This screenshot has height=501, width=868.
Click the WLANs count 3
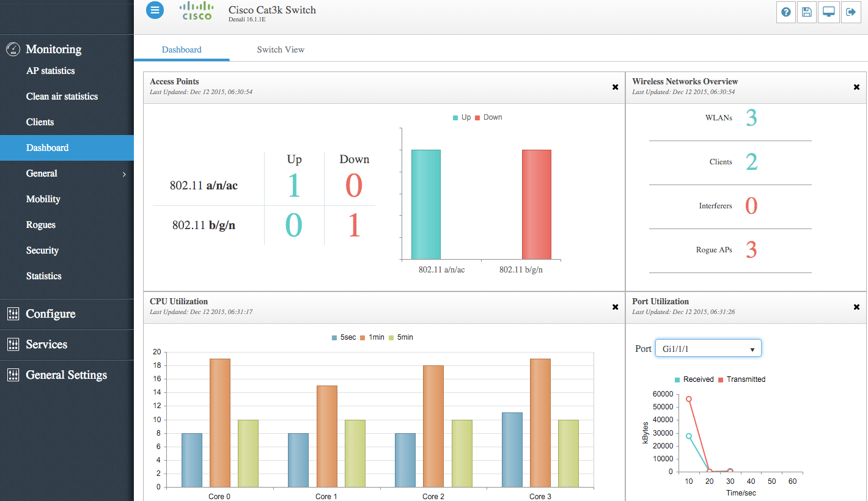[x=751, y=118]
